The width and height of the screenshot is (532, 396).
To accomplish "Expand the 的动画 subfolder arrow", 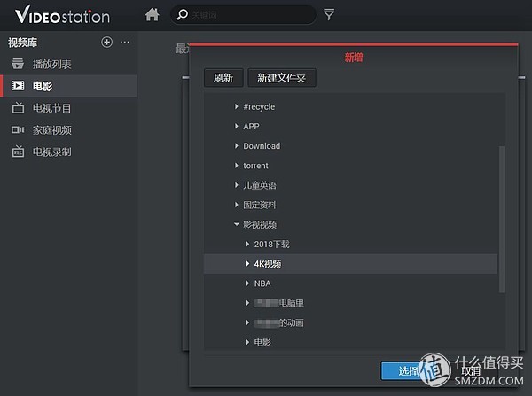I will pos(247,322).
